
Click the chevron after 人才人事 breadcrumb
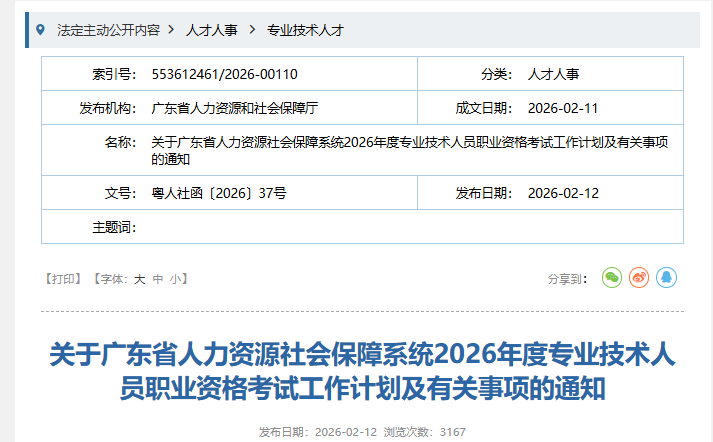251,30
